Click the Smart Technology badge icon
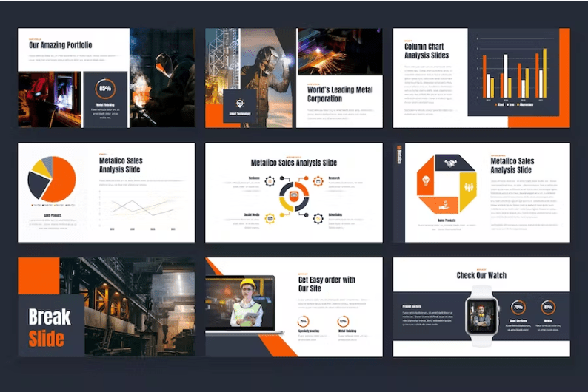 (240, 104)
